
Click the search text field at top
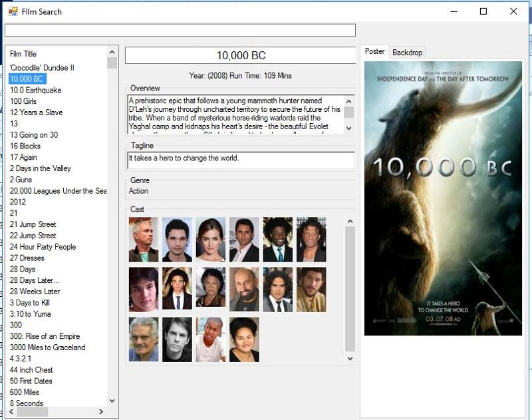tap(180, 30)
